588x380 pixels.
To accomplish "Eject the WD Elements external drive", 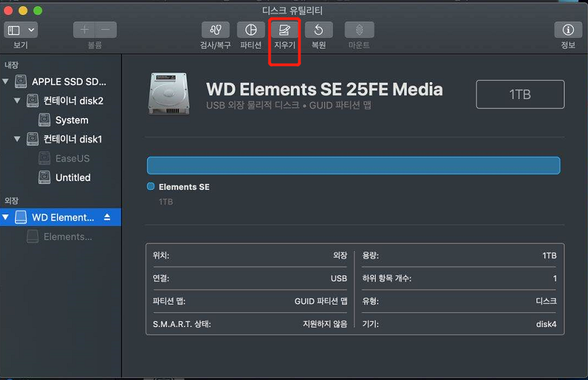I will pos(107,218).
